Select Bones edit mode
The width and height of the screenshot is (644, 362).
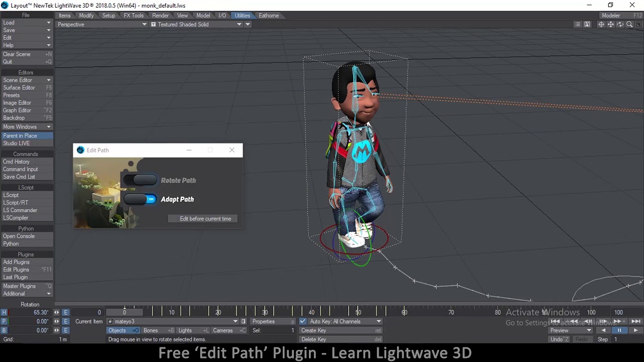pyautogui.click(x=158, y=330)
